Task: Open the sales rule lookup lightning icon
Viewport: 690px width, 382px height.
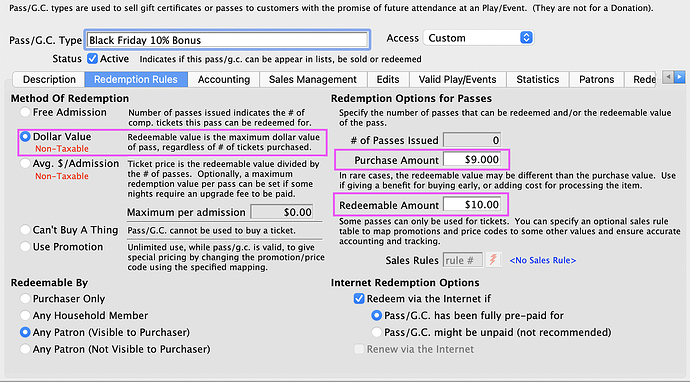Action: click(493, 260)
